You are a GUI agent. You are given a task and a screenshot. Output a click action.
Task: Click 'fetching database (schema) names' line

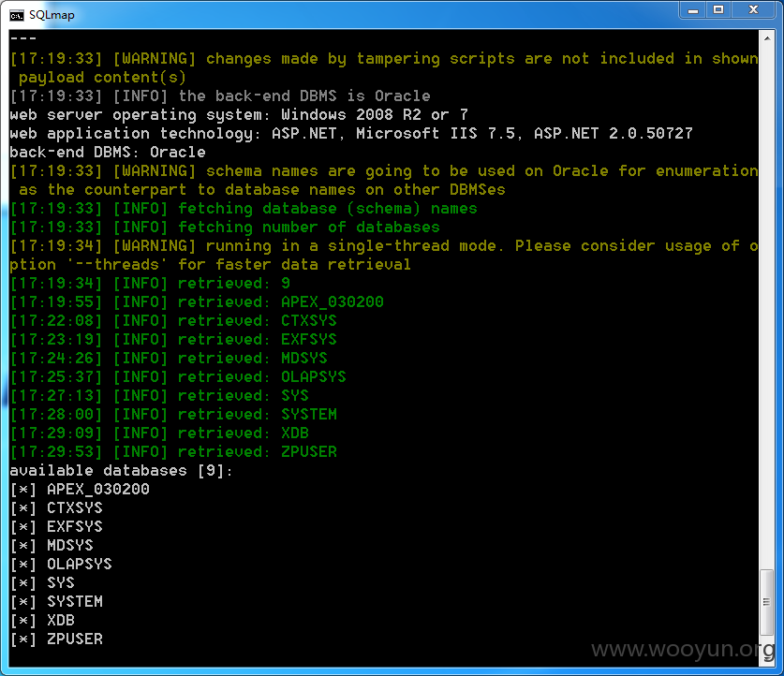pos(244,209)
